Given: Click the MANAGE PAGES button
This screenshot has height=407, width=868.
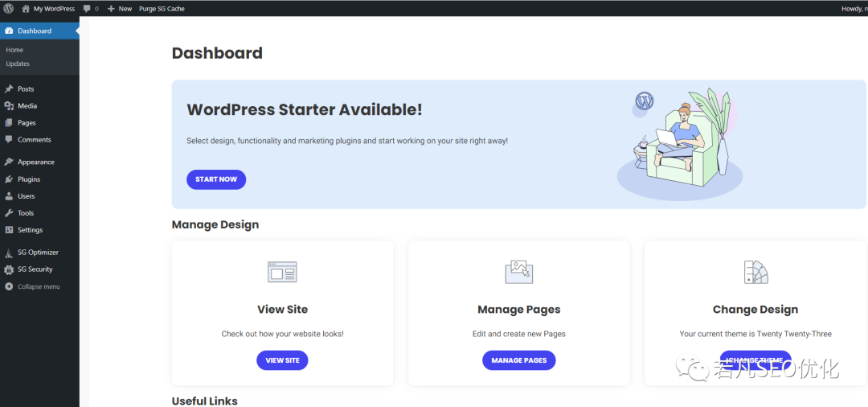Looking at the screenshot, I should point(518,360).
